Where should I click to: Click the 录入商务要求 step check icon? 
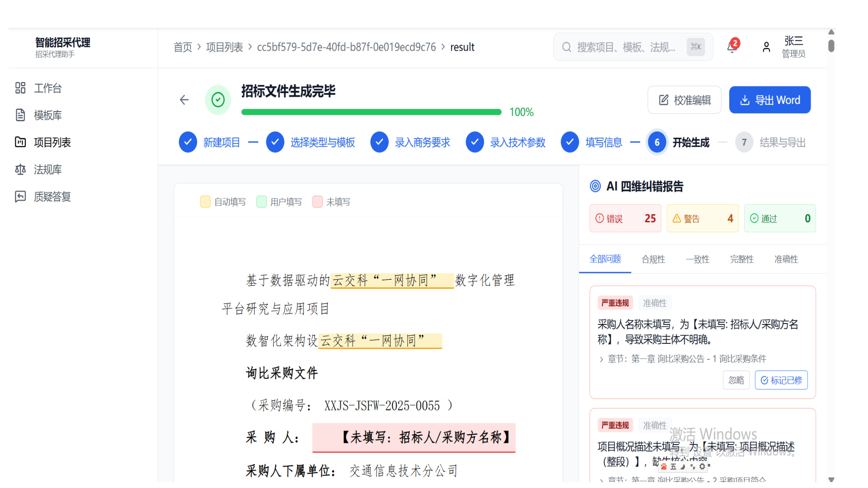(379, 142)
